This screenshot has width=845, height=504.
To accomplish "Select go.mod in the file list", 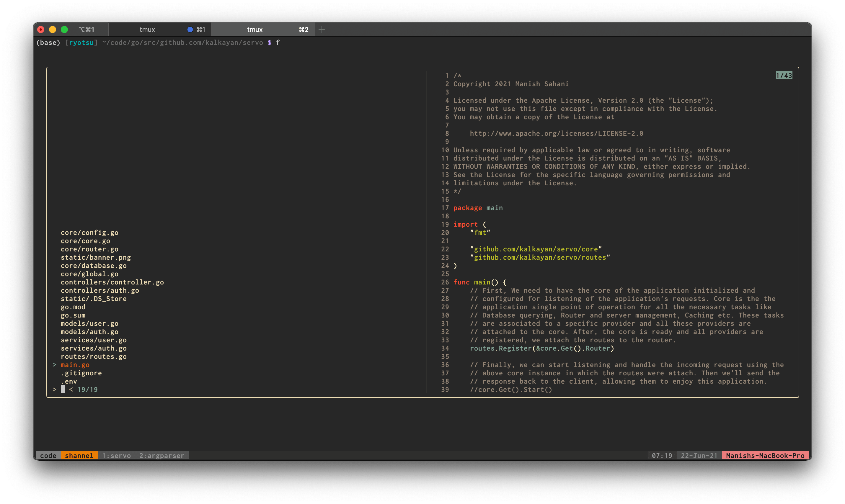I will [73, 307].
